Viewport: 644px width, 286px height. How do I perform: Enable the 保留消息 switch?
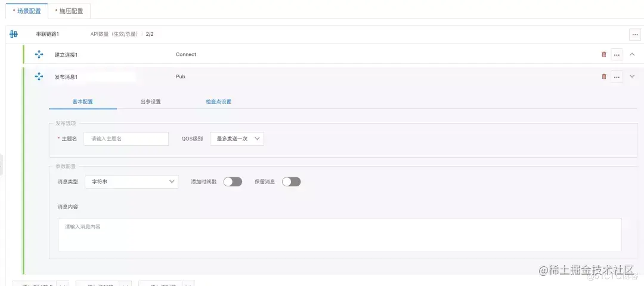pyautogui.click(x=291, y=182)
